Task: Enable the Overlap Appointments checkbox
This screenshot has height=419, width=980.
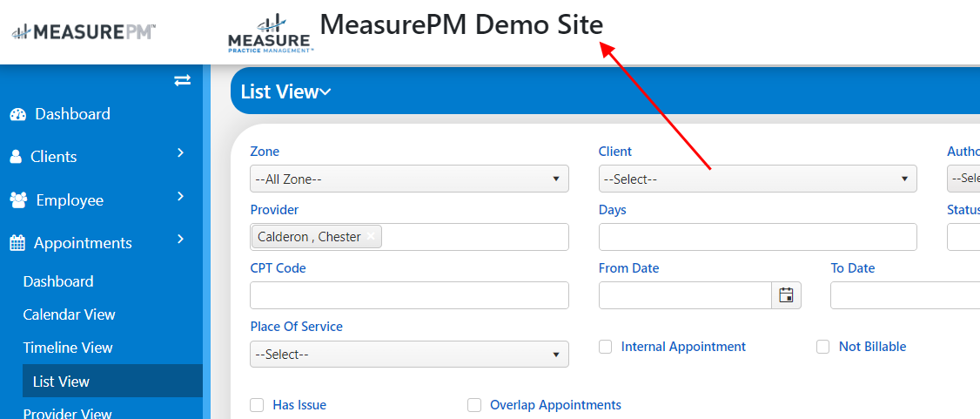Action: click(x=474, y=405)
